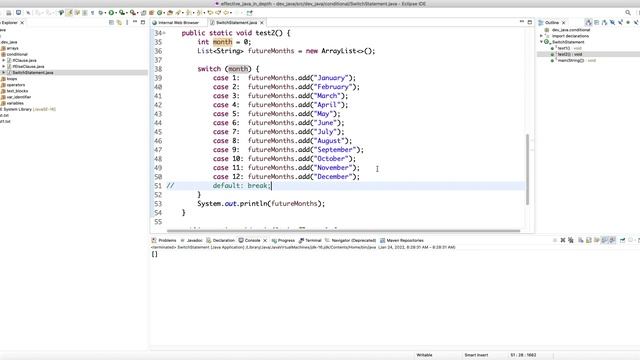The height and width of the screenshot is (360, 640).
Task: Expand SwitchStatement.java tree node
Action: point(4,72)
